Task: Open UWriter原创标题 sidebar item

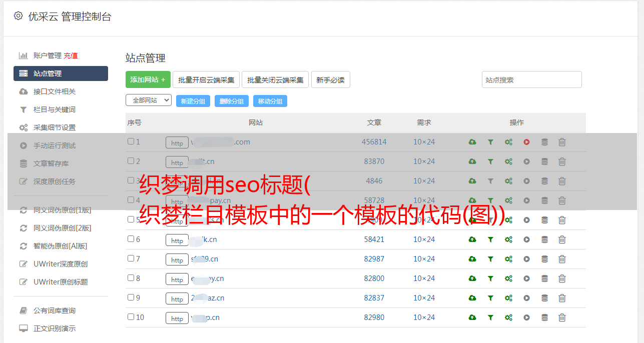Action: point(61,282)
